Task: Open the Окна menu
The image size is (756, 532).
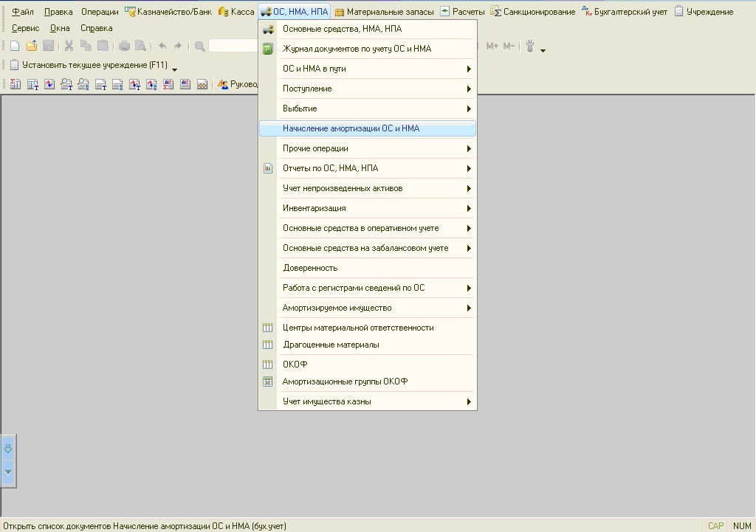Action: 60,28
